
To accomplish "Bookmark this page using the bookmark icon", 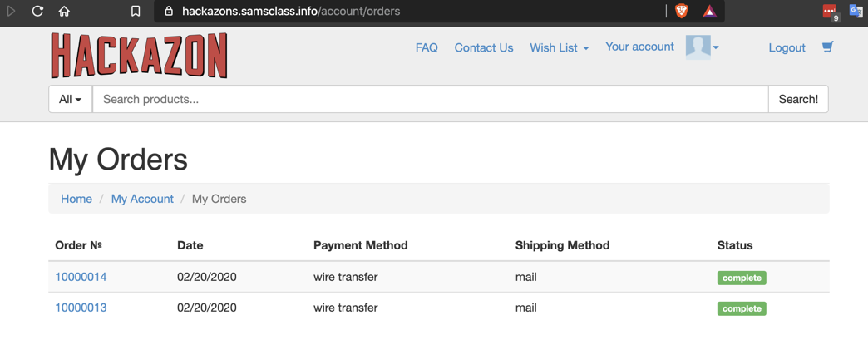I will (136, 12).
